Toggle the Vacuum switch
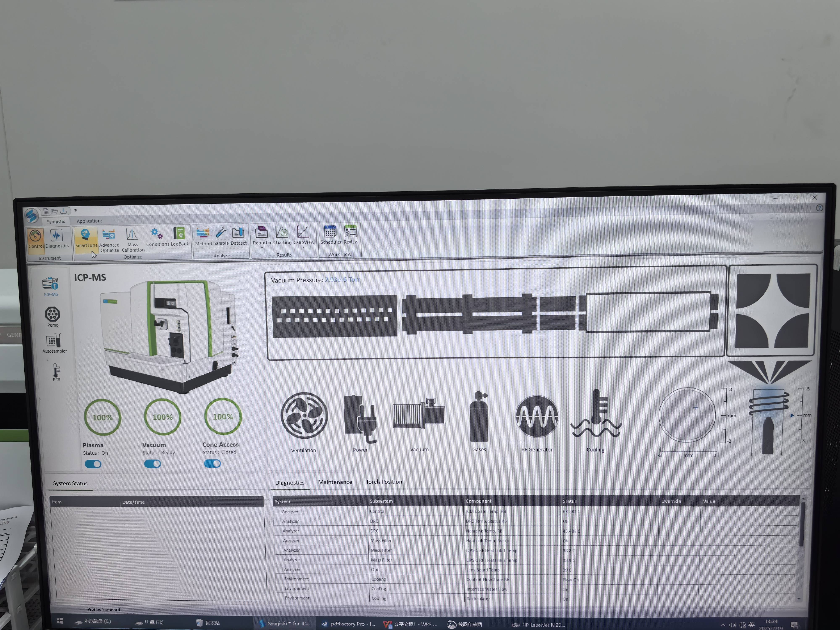Viewport: 840px width, 630px height. pyautogui.click(x=152, y=464)
